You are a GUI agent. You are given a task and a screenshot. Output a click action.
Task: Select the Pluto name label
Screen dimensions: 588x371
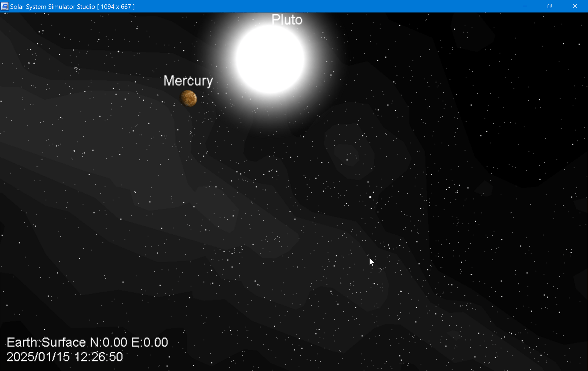287,20
